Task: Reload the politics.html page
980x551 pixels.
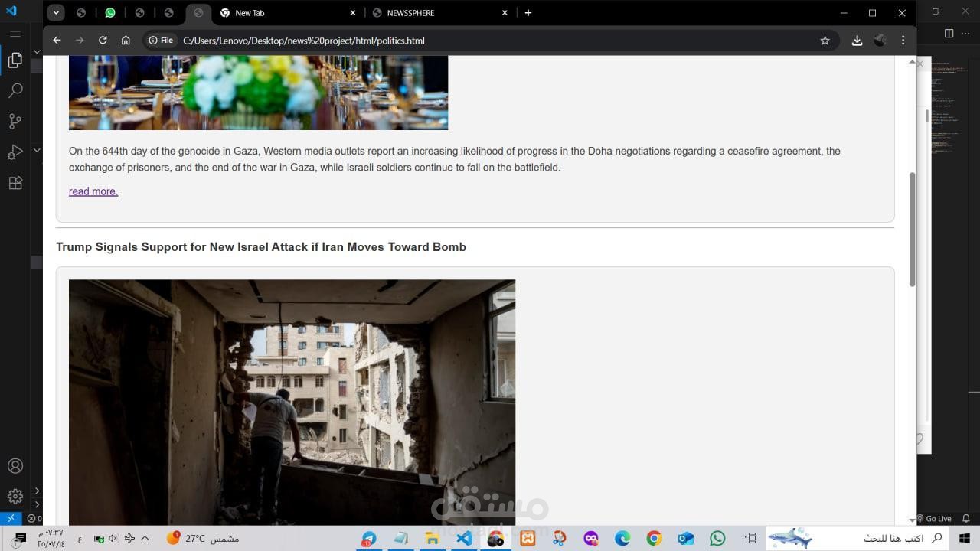Action: coord(103,41)
